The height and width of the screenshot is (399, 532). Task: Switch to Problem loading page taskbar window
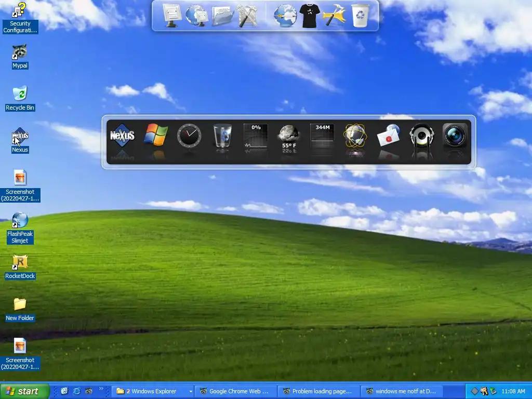[x=319, y=391]
